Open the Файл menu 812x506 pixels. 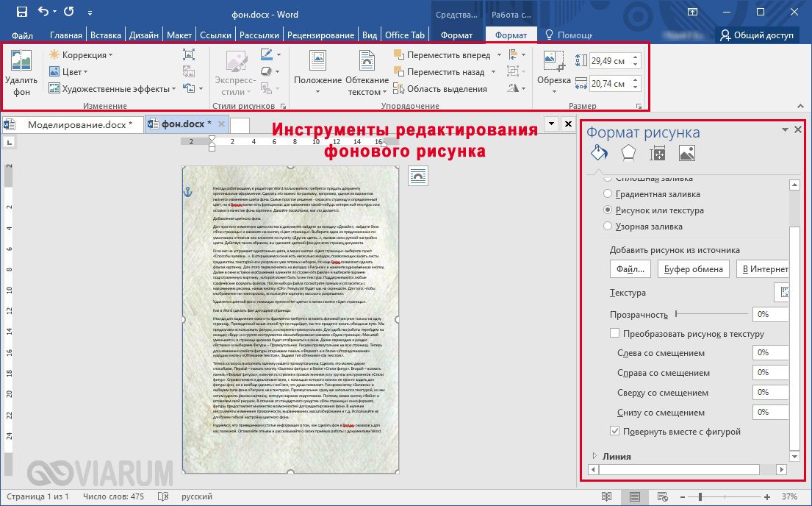coord(22,35)
